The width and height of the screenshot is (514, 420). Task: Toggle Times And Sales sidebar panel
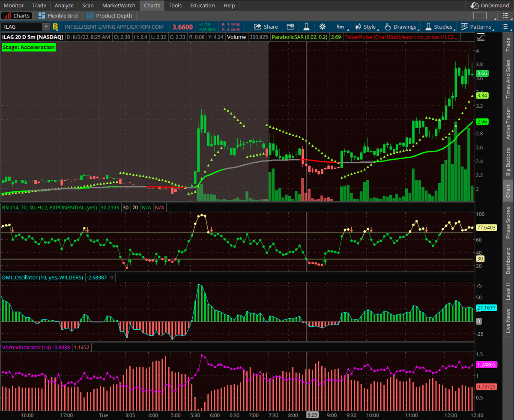[x=508, y=79]
